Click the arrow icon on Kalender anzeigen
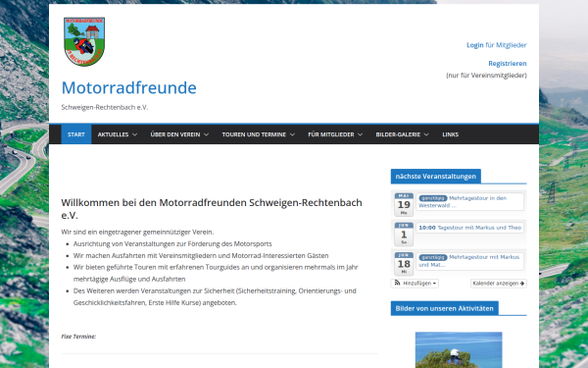 [522, 284]
